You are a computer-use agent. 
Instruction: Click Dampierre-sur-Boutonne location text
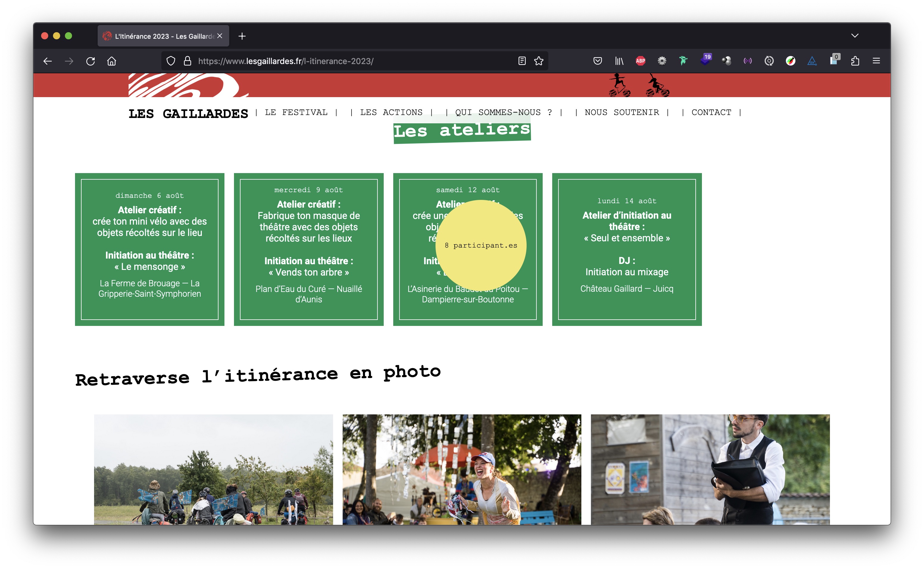(468, 300)
